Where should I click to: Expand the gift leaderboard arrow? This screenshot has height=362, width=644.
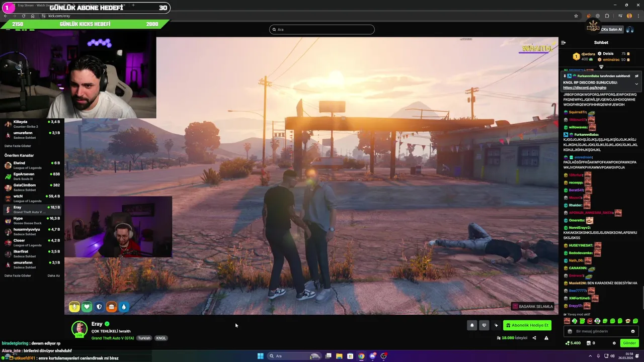pos(601,66)
